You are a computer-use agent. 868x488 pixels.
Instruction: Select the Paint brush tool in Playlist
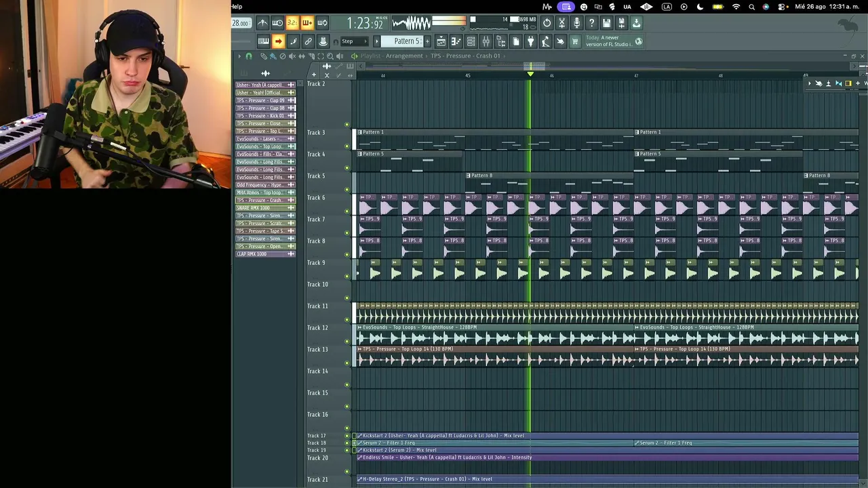coord(273,56)
